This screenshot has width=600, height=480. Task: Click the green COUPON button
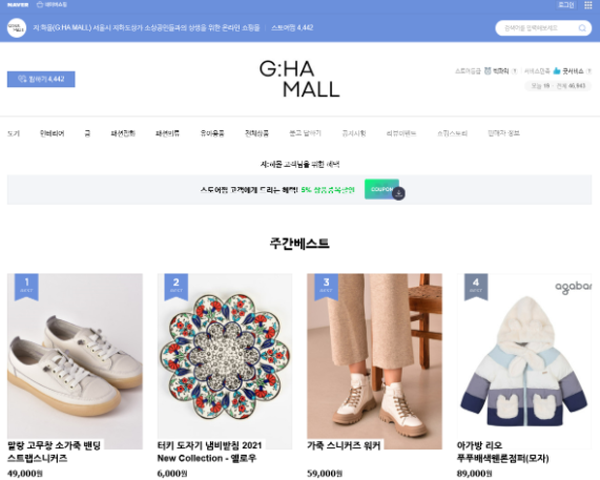click(x=382, y=189)
